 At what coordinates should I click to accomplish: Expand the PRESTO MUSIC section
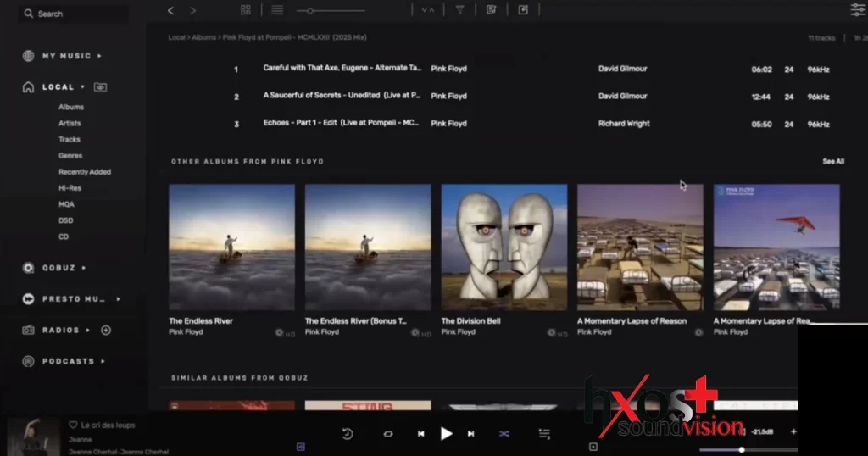coord(119,299)
